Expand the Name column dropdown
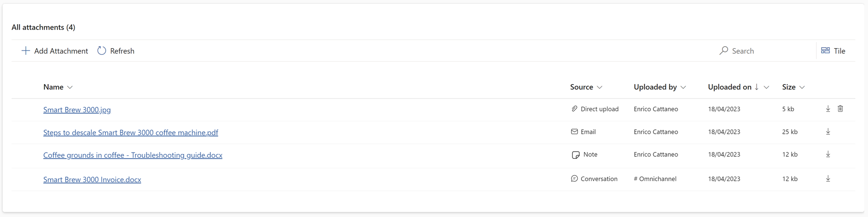868x217 pixels. (x=70, y=88)
